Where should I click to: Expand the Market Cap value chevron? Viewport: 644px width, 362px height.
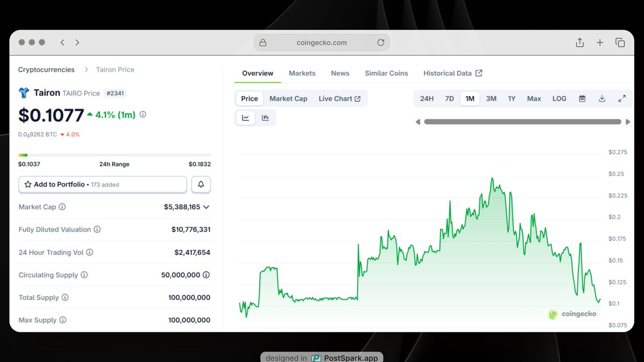tap(206, 207)
